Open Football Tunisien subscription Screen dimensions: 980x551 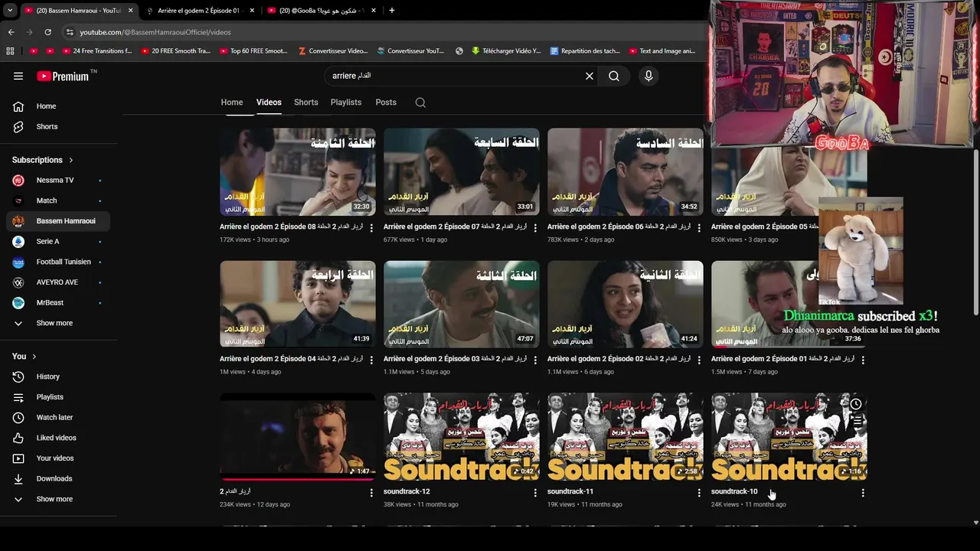(x=58, y=262)
